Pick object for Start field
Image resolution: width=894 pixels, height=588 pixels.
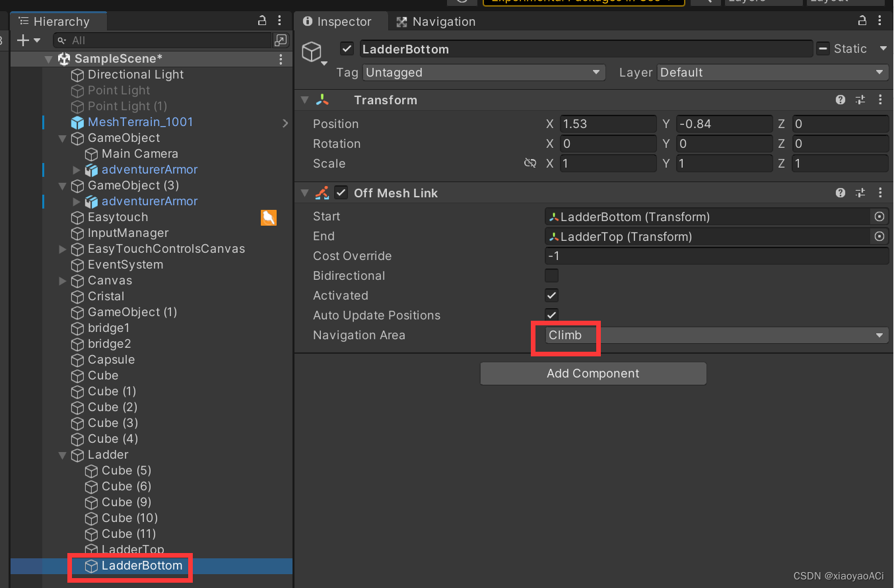click(879, 216)
